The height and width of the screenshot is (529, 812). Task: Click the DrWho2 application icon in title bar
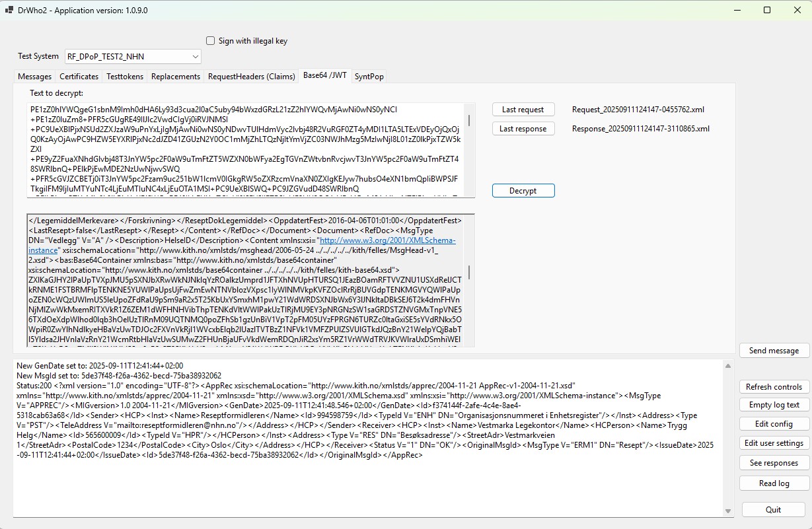[x=10, y=10]
